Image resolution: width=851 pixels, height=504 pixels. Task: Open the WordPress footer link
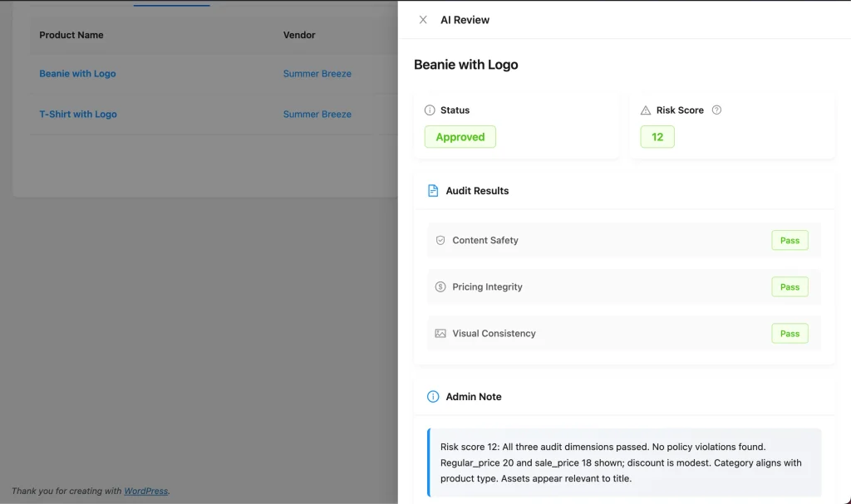(145, 491)
